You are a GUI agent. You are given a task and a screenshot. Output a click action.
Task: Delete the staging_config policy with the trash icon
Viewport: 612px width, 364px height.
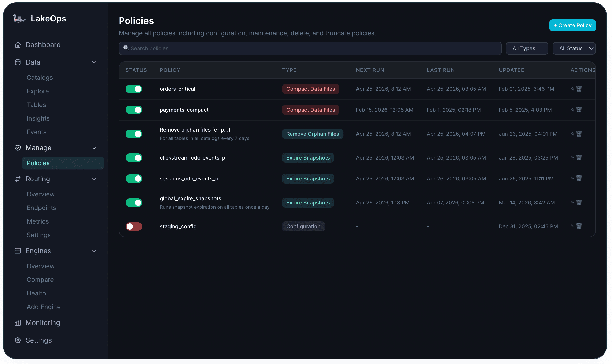click(x=579, y=226)
